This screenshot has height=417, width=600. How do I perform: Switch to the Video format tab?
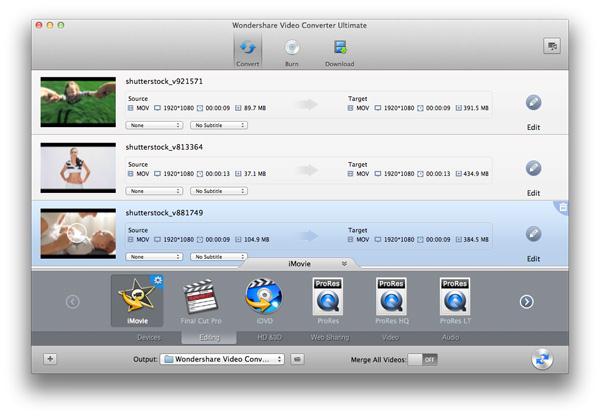pos(390,338)
